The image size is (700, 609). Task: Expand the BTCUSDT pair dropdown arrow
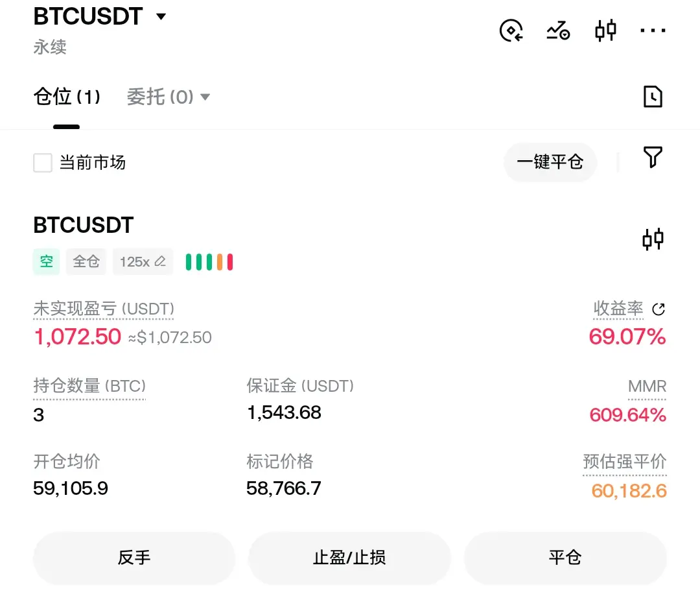pyautogui.click(x=161, y=17)
